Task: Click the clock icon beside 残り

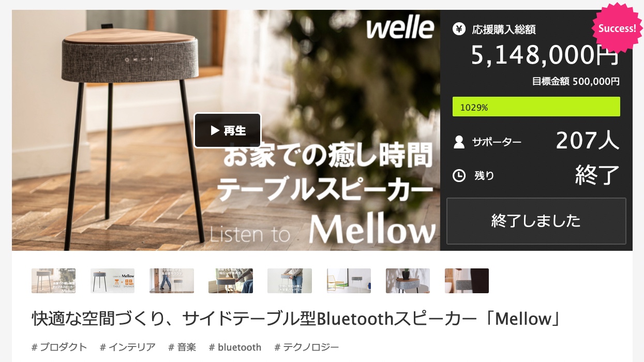Action: click(459, 176)
